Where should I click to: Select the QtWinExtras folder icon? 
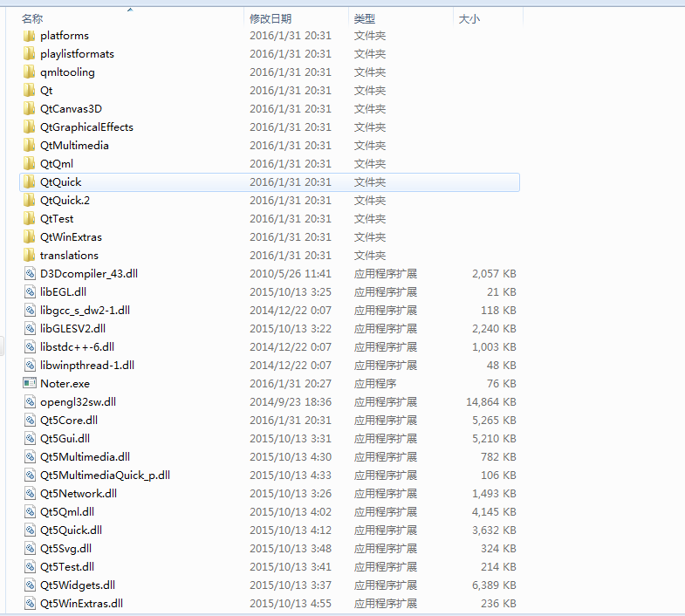(29, 237)
